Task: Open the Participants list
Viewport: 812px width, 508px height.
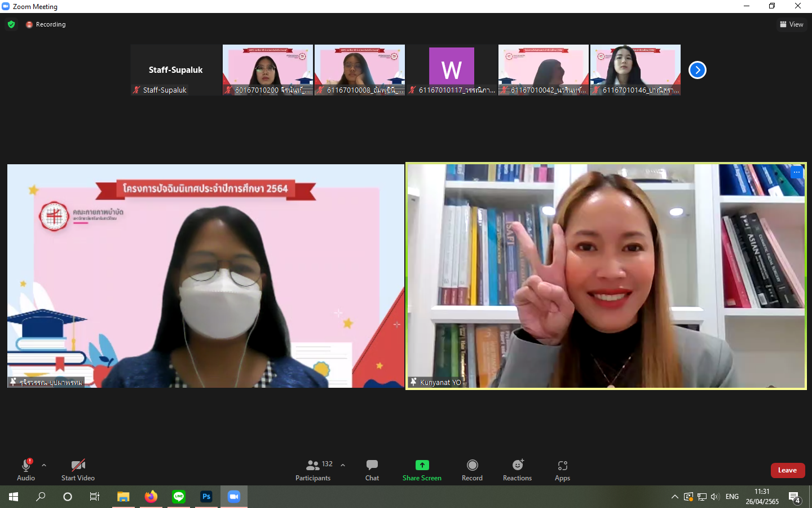Action: (314, 470)
